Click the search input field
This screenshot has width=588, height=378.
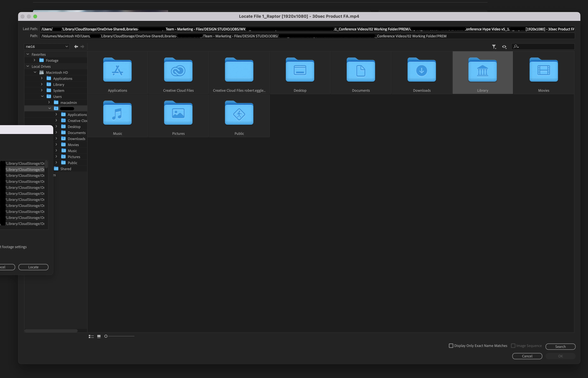546,47
